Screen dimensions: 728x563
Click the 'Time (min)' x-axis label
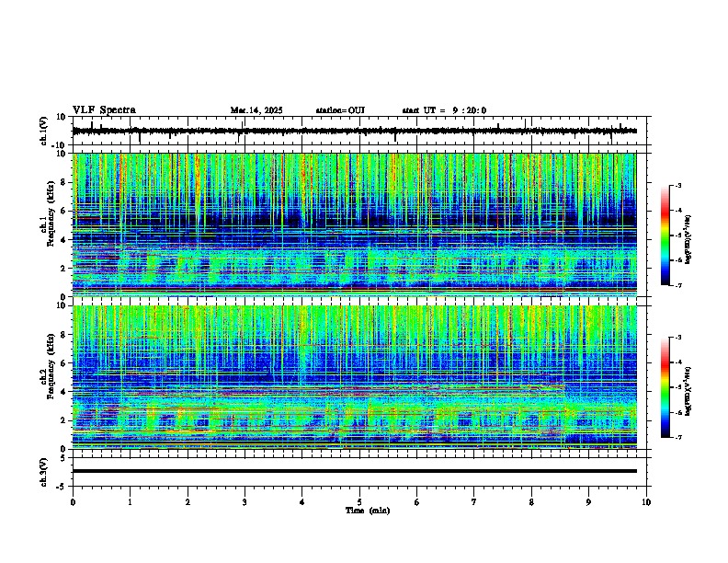pos(368,511)
